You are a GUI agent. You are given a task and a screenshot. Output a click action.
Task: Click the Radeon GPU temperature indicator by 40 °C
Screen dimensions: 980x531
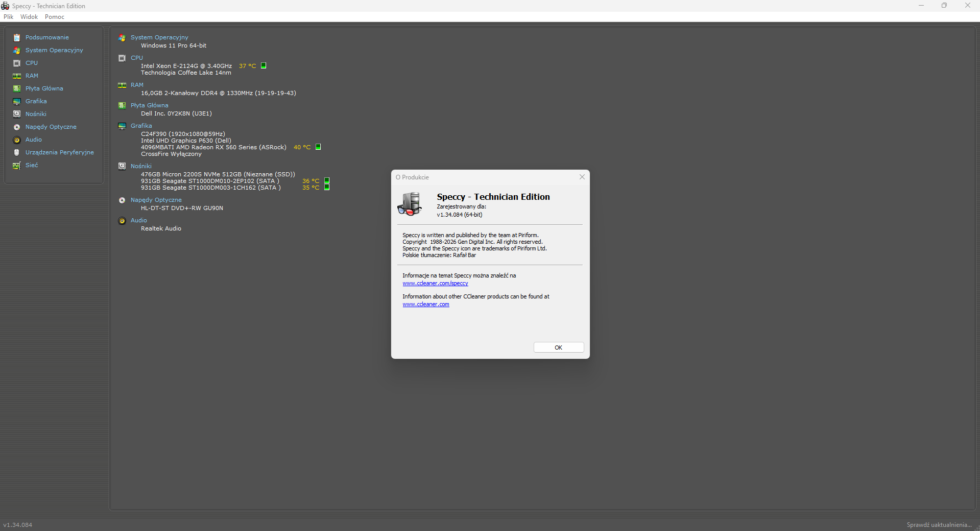tap(318, 147)
